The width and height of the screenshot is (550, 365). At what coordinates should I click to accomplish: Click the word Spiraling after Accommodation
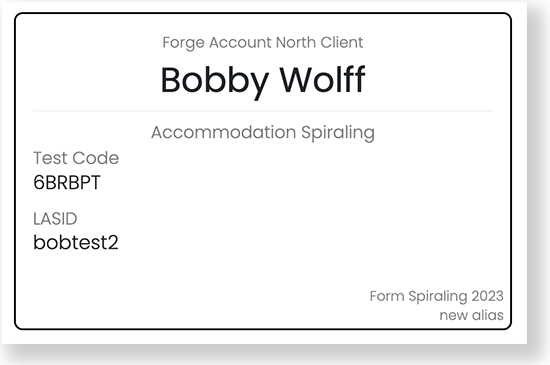(338, 134)
